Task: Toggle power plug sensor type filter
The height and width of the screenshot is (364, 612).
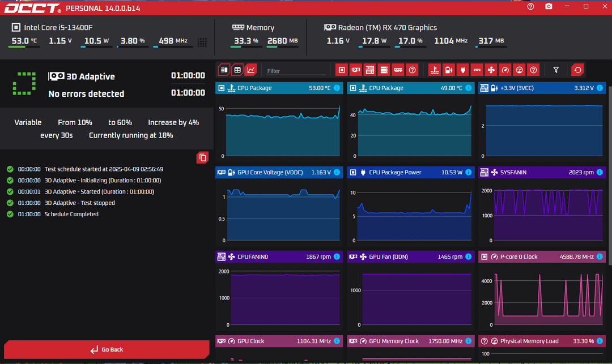Action: pos(463,70)
